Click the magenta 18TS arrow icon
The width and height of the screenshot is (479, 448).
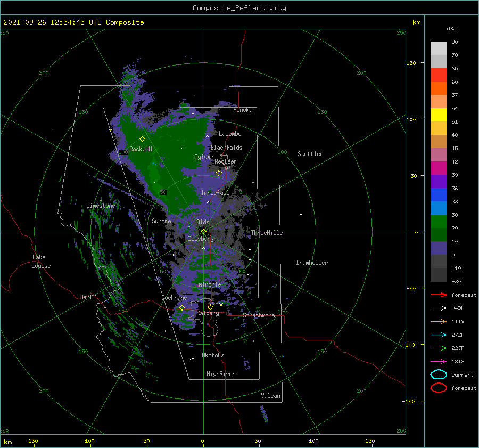click(x=439, y=362)
